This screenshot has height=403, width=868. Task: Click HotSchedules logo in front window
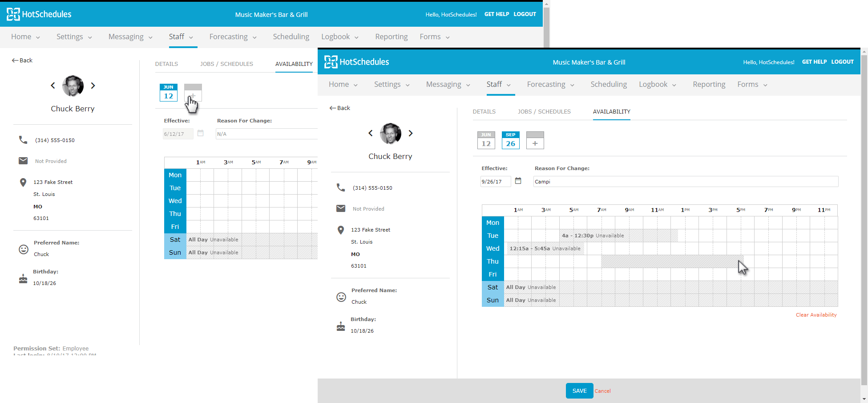click(356, 62)
